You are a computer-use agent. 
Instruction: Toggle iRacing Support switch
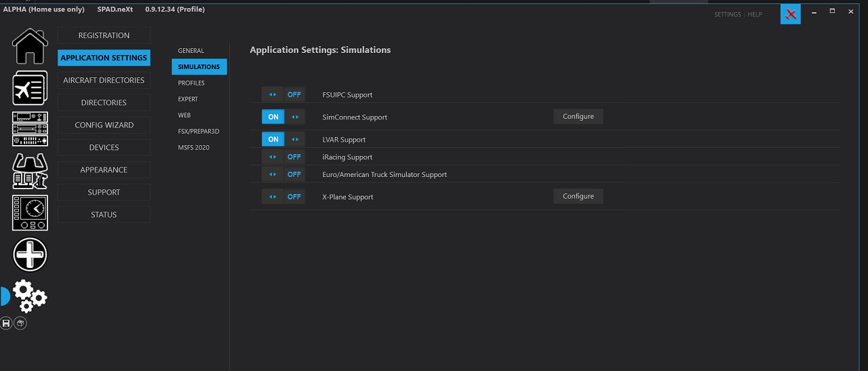coord(283,157)
